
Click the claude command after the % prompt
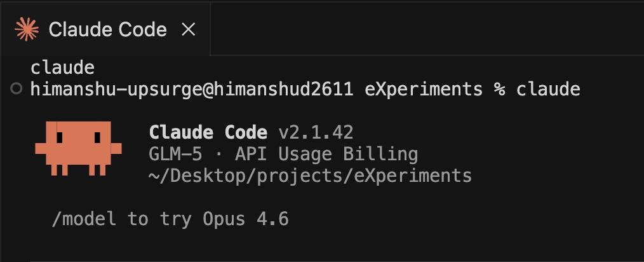coord(548,89)
